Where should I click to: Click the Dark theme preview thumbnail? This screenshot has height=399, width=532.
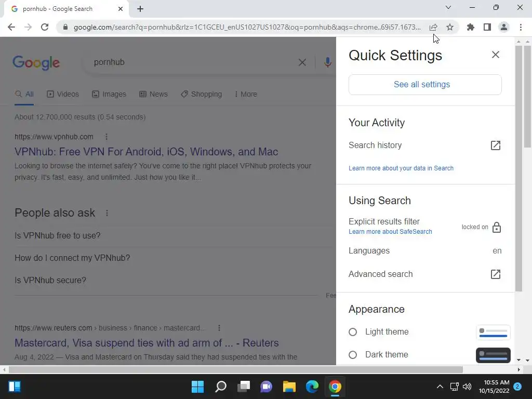493,355
